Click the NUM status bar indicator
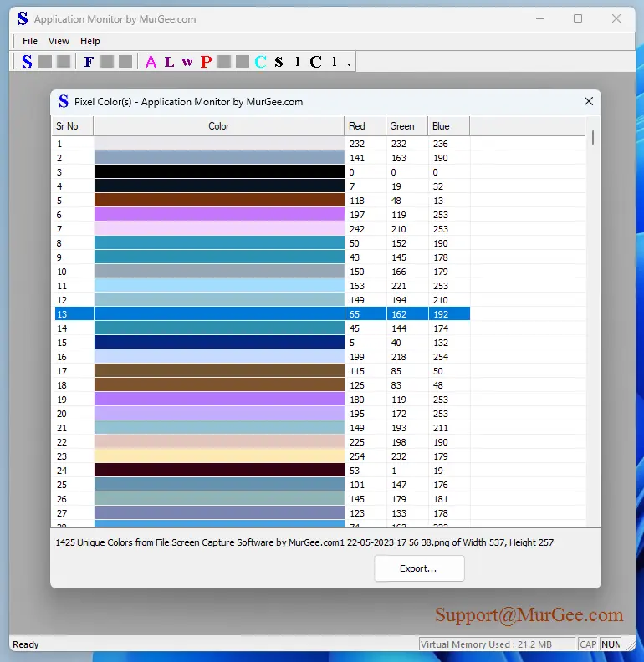This screenshot has width=644, height=662. tap(611, 644)
